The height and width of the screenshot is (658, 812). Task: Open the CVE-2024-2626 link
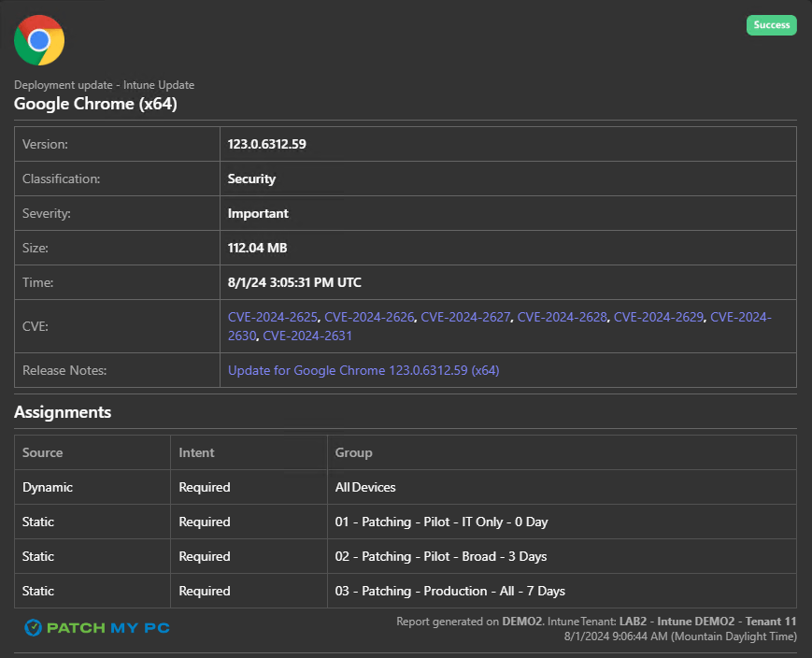pyautogui.click(x=369, y=317)
